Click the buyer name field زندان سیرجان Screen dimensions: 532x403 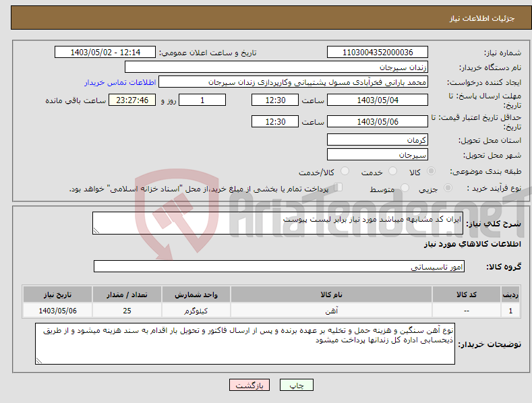click(x=276, y=67)
